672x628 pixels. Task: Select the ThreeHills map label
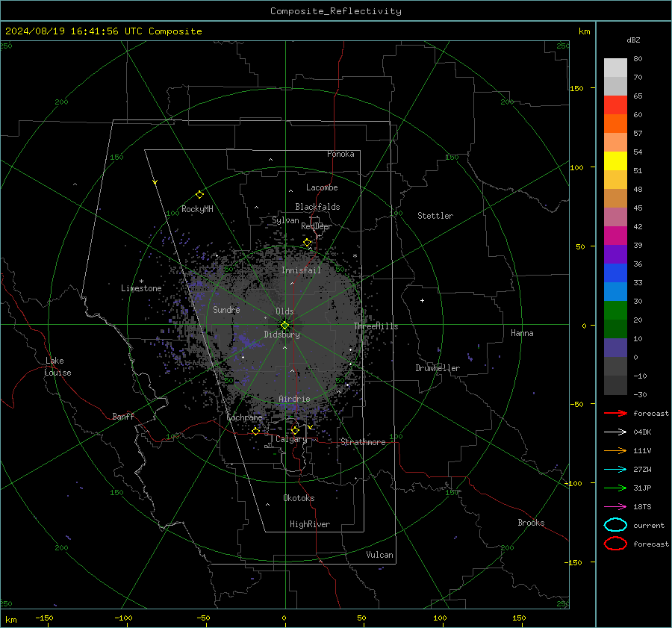[x=376, y=326]
